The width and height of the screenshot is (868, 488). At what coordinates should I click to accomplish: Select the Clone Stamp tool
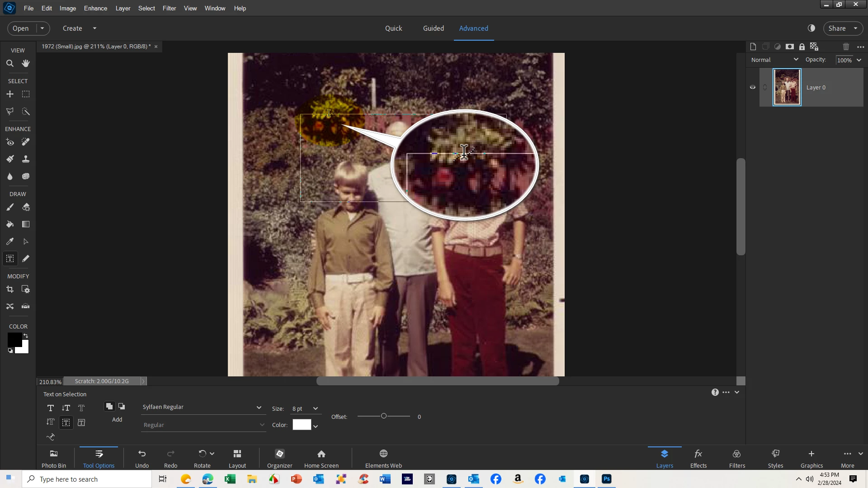tap(26, 159)
